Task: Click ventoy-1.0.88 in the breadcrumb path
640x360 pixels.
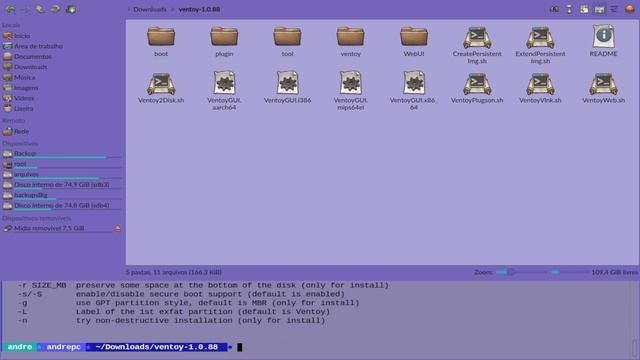Action: pos(199,9)
